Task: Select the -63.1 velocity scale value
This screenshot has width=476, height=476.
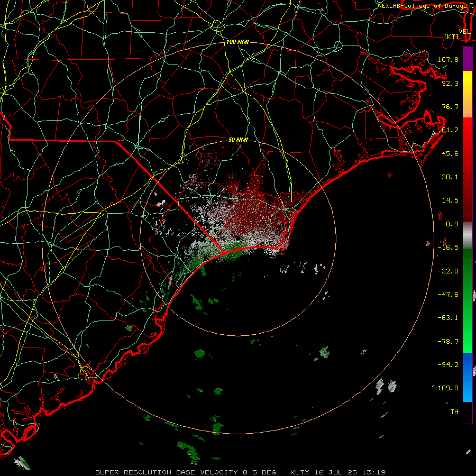Action: tap(448, 318)
